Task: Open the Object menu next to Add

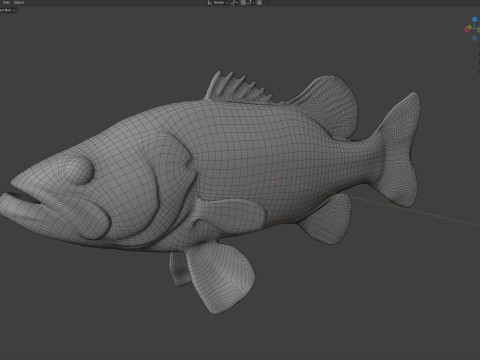Action: 19,2
